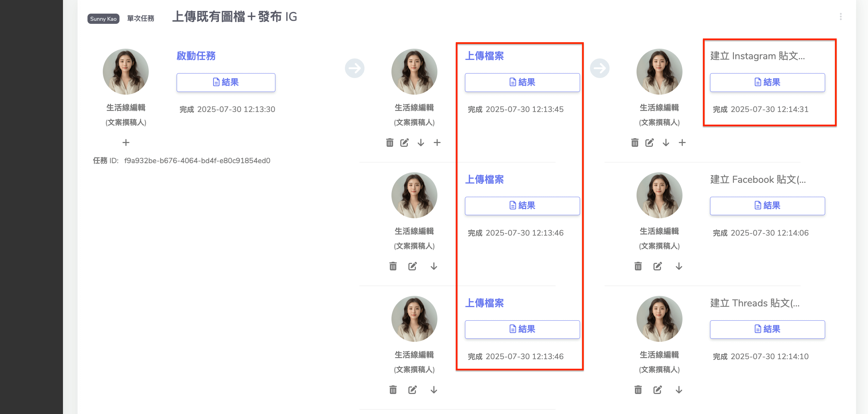The image size is (868, 414).
Task: Click the plus icon under the 啟動任務 avatar
Action: pos(126,143)
